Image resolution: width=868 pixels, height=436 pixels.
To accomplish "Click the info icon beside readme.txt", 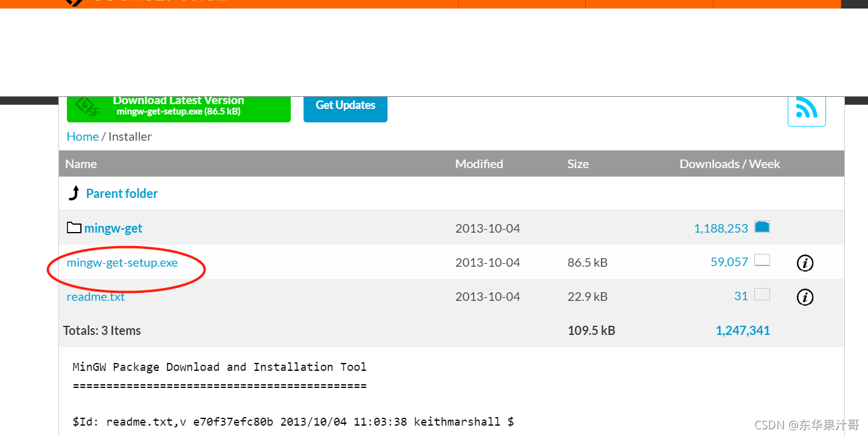I will coord(805,297).
